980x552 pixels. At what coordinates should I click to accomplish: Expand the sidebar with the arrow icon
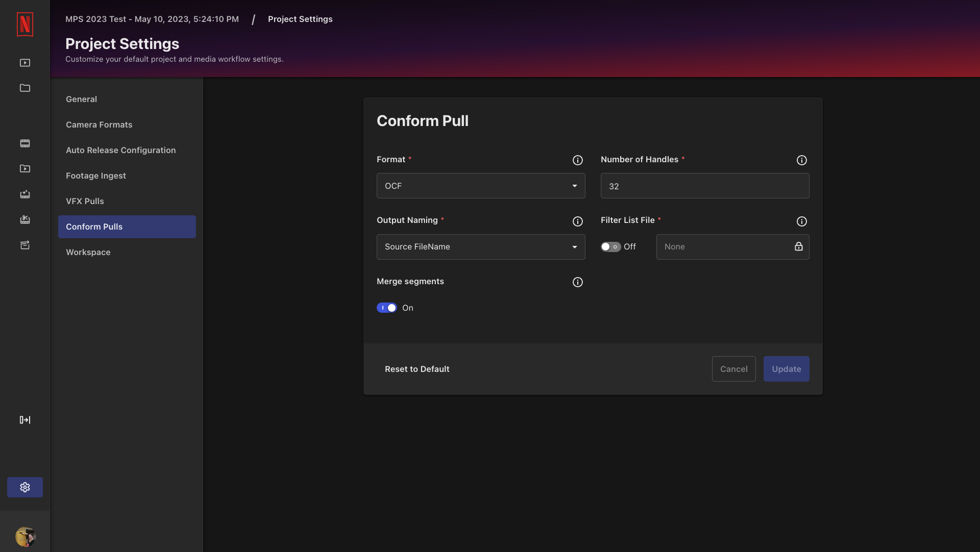coord(25,420)
